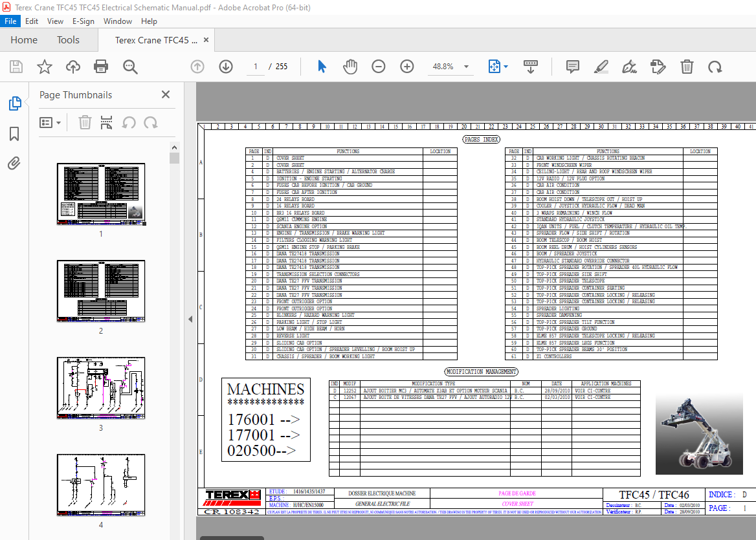Click the rotate icon in main toolbar
The width and height of the screenshot is (756, 540).
pos(715,67)
